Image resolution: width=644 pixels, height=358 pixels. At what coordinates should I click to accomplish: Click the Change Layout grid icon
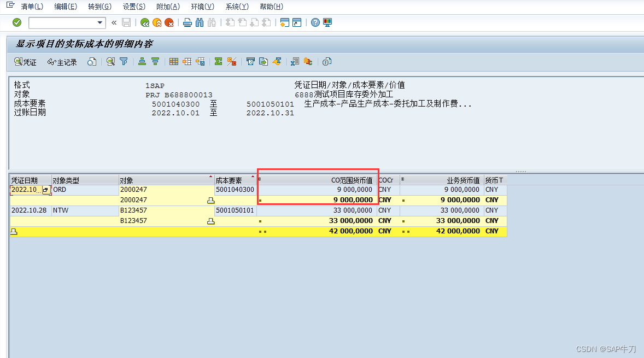point(174,62)
